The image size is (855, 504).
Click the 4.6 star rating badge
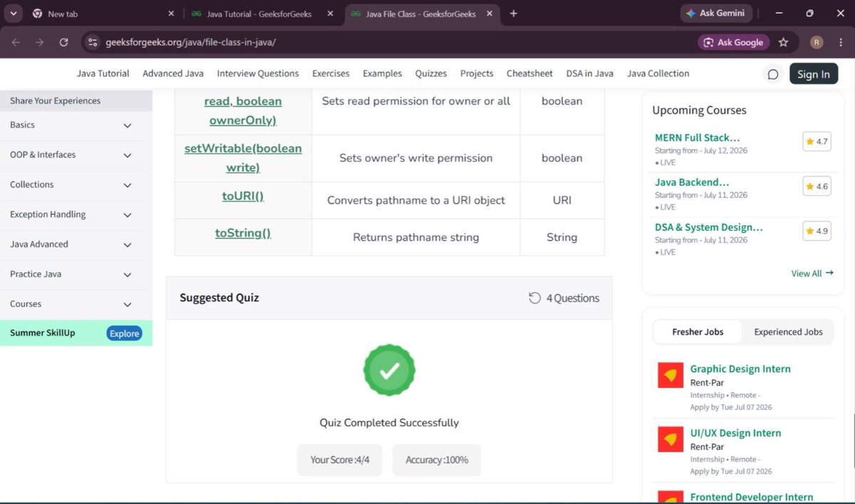click(817, 187)
